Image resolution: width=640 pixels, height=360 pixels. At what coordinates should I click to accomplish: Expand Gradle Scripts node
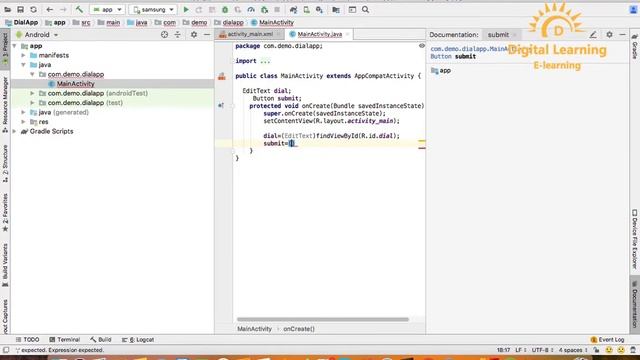[15, 131]
